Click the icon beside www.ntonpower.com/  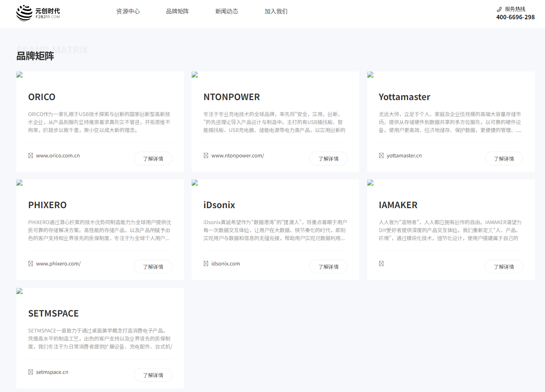(206, 156)
